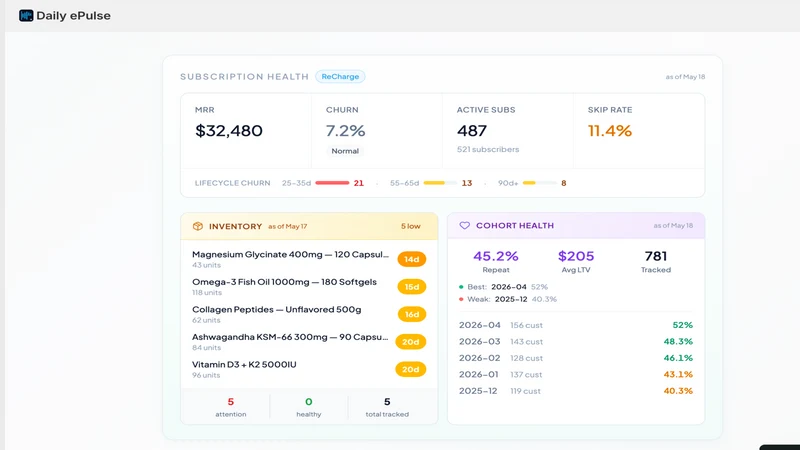Select the 2026-01 cohort row
This screenshot has height=450, width=800.
576,374
